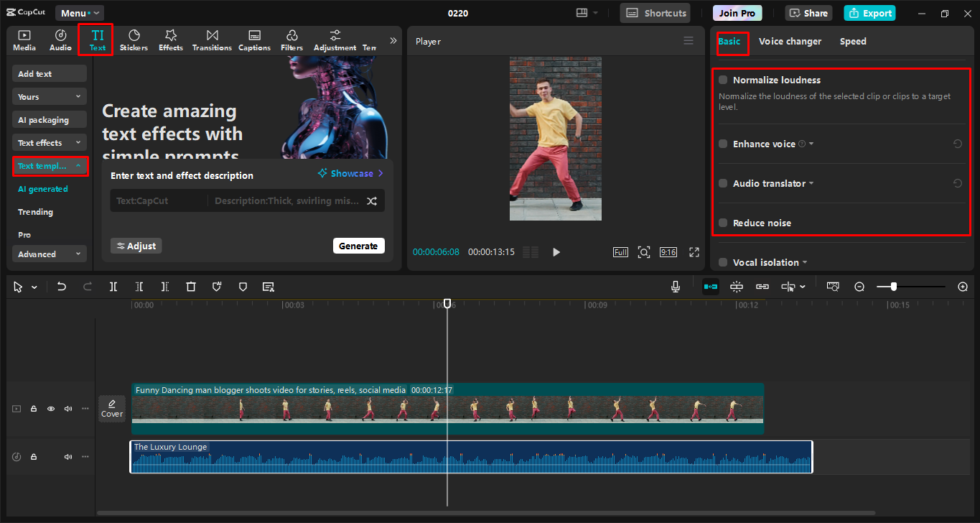The width and height of the screenshot is (980, 523).
Task: Click the microphone record voiceover icon
Action: (x=676, y=287)
